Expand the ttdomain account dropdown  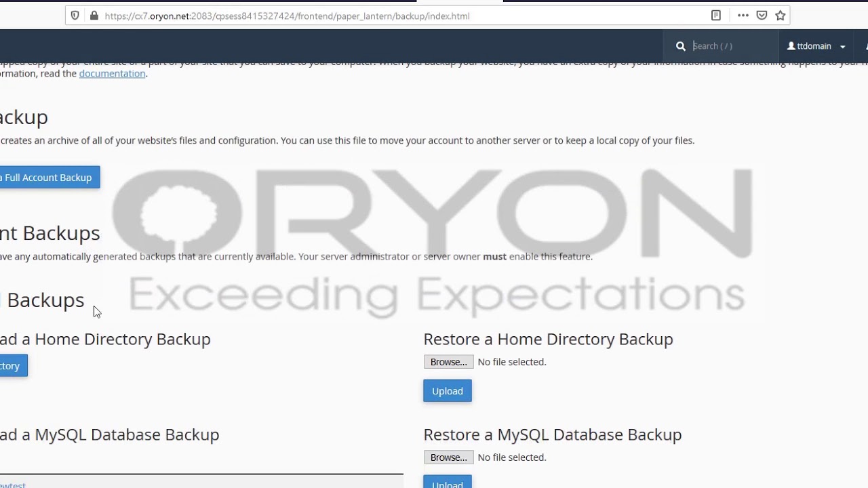842,47
